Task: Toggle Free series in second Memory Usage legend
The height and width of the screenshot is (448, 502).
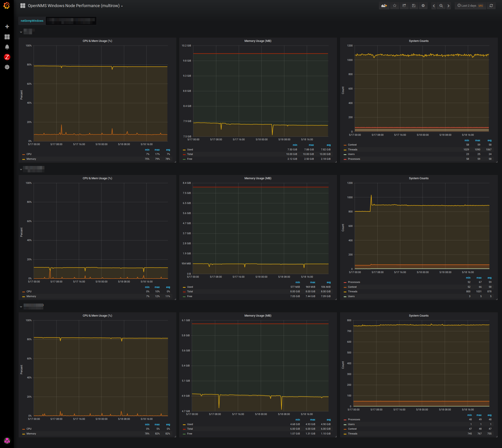Action: [x=189, y=296]
